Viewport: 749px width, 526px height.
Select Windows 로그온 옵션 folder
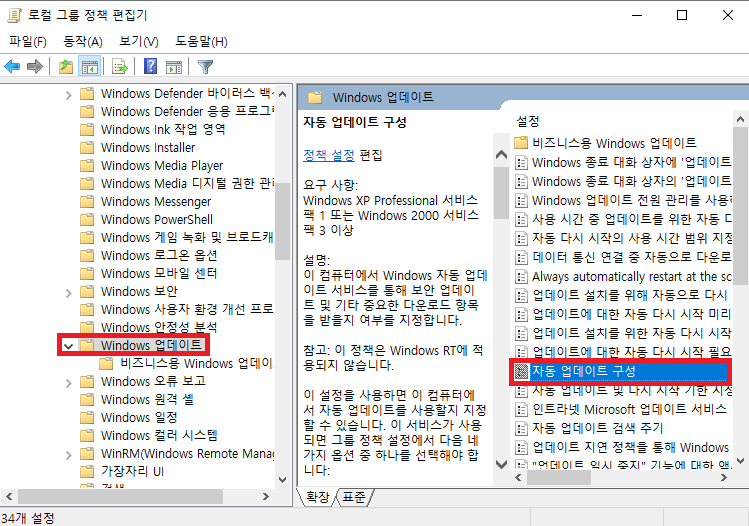point(159,256)
